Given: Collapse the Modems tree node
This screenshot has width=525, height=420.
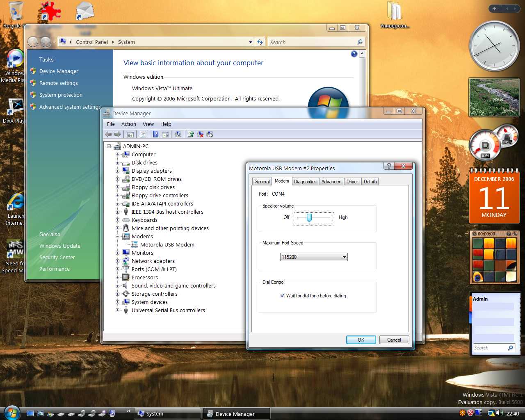Looking at the screenshot, I should (x=118, y=236).
